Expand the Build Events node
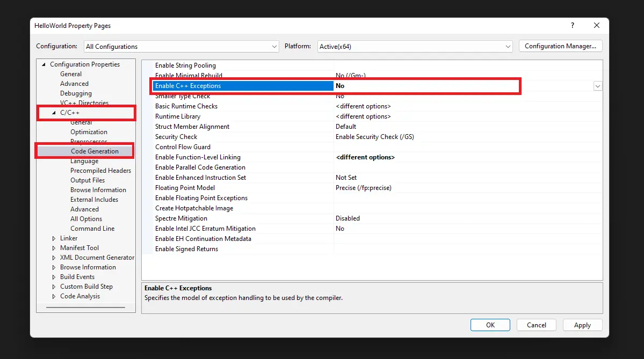Screen dimensions: 644x359 click(x=54, y=277)
